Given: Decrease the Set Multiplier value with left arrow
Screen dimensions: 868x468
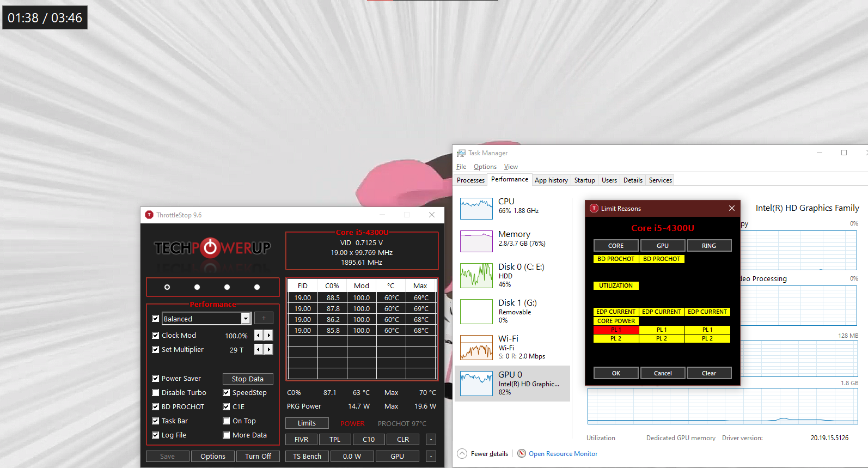Looking at the screenshot, I should 259,350.
